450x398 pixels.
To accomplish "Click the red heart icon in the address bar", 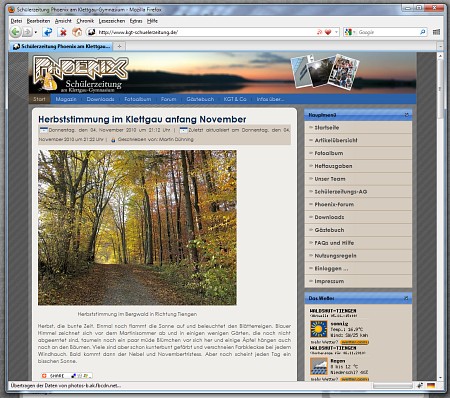I will point(328,32).
